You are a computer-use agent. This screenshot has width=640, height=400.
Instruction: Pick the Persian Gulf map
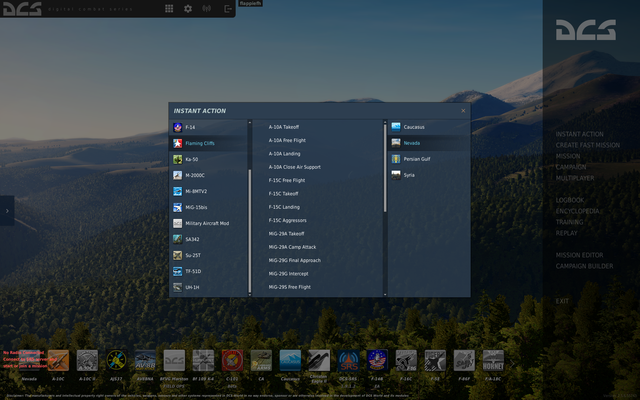tap(429, 159)
